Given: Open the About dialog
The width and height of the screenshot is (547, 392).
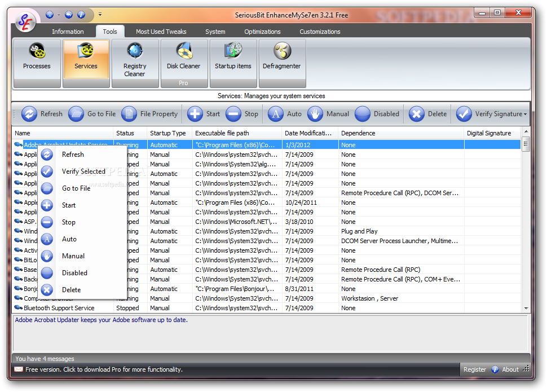Looking at the screenshot, I should click(x=505, y=369).
